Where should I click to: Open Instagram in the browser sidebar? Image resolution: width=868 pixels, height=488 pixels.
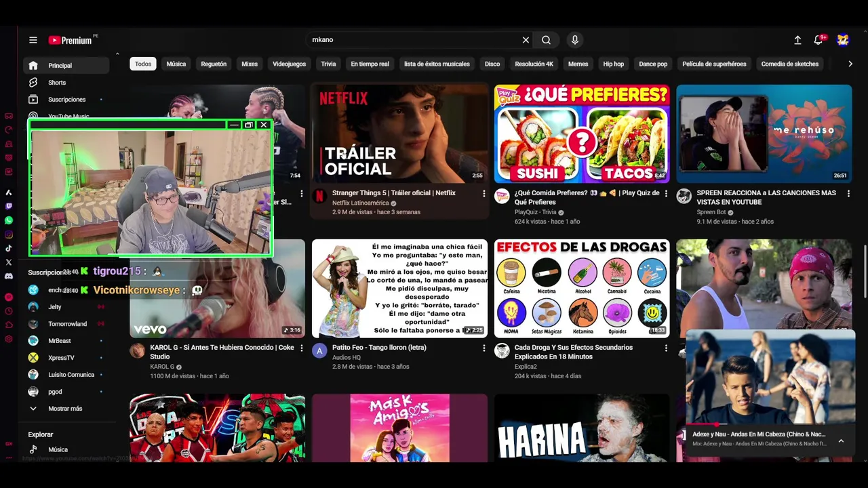9,235
